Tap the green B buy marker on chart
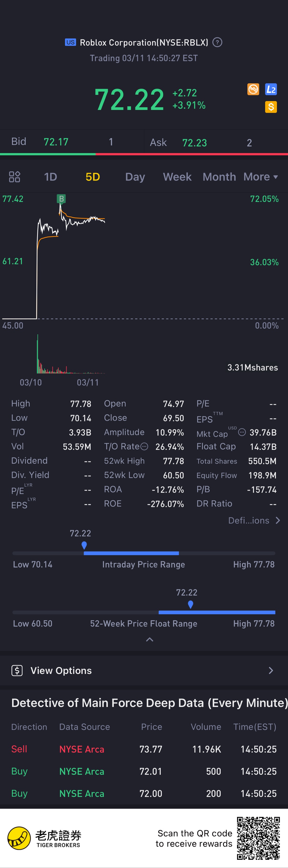 61,199
